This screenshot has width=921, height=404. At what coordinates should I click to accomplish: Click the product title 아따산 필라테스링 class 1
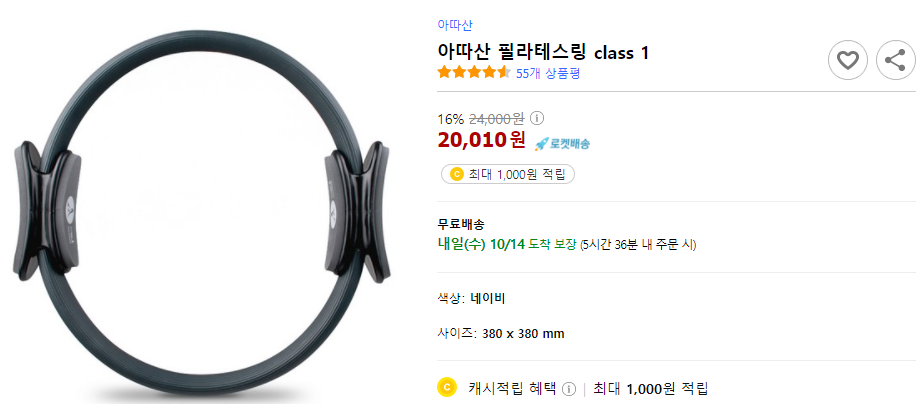pyautogui.click(x=543, y=52)
